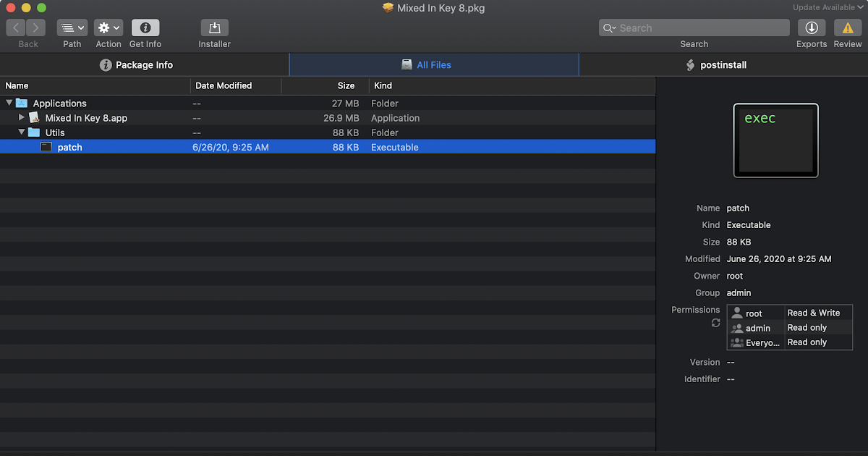Click the All Files tab icon

coord(407,64)
